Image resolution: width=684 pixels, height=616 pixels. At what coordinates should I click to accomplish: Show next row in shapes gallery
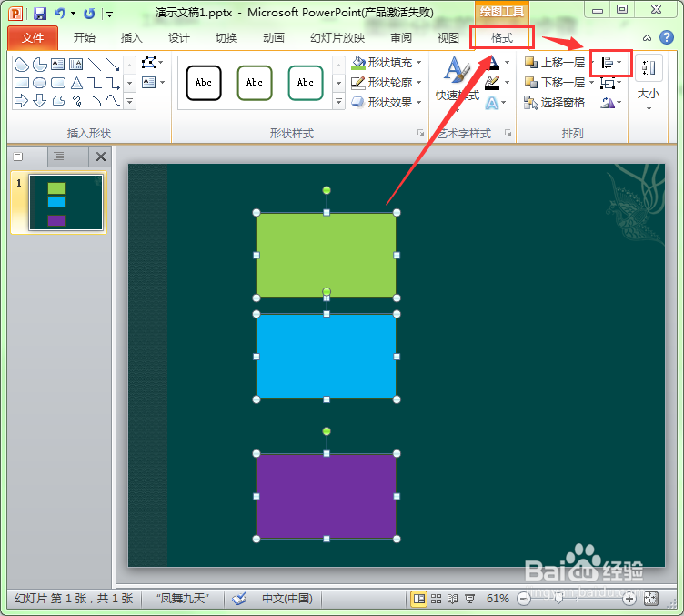(129, 83)
